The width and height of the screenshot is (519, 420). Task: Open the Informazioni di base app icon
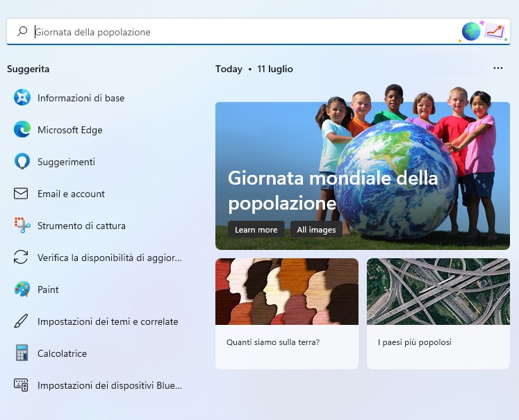coord(22,98)
